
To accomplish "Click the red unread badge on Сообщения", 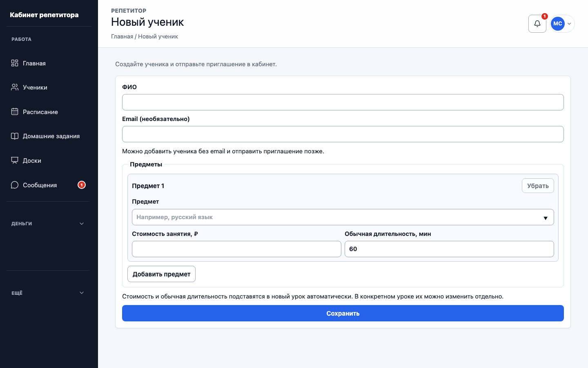I will tap(82, 185).
